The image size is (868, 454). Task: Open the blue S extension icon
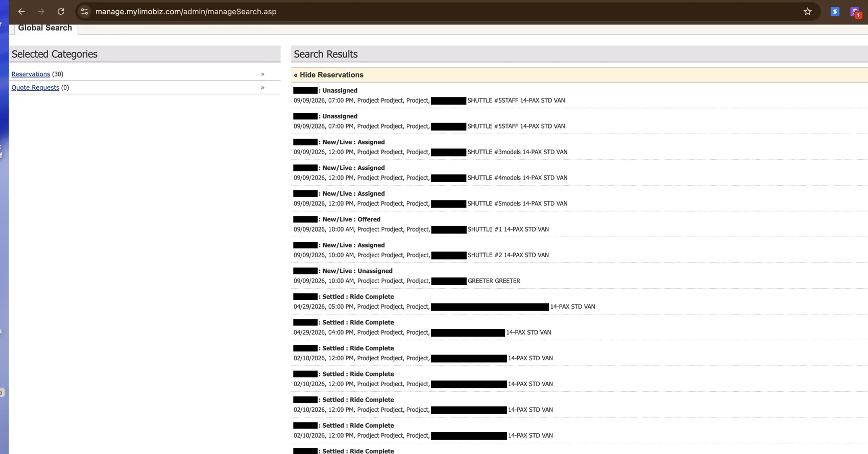835,11
